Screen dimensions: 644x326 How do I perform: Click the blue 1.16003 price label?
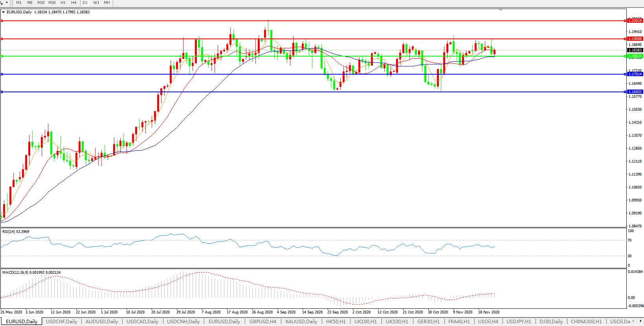(635, 92)
